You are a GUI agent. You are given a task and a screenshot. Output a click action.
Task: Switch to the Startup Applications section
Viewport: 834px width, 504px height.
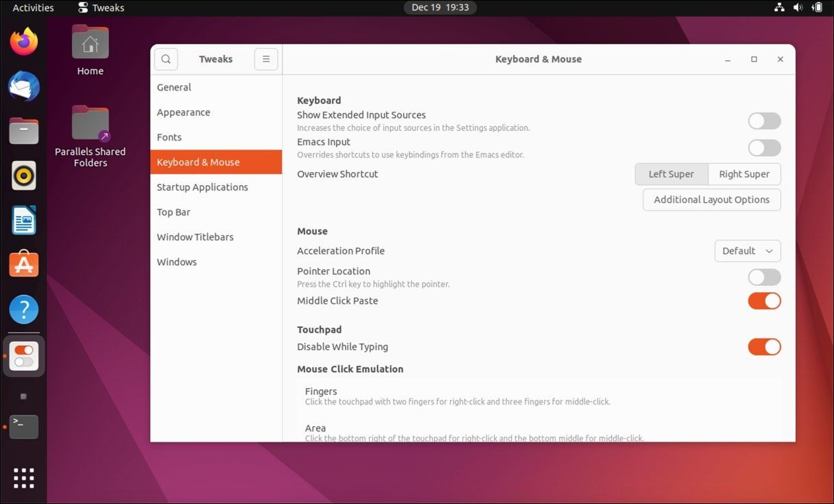click(x=202, y=187)
